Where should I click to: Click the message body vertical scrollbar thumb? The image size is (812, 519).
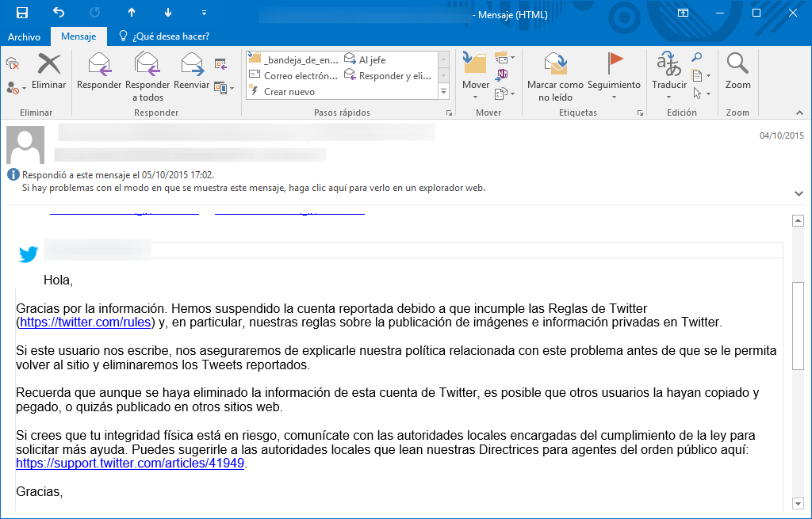(798, 326)
